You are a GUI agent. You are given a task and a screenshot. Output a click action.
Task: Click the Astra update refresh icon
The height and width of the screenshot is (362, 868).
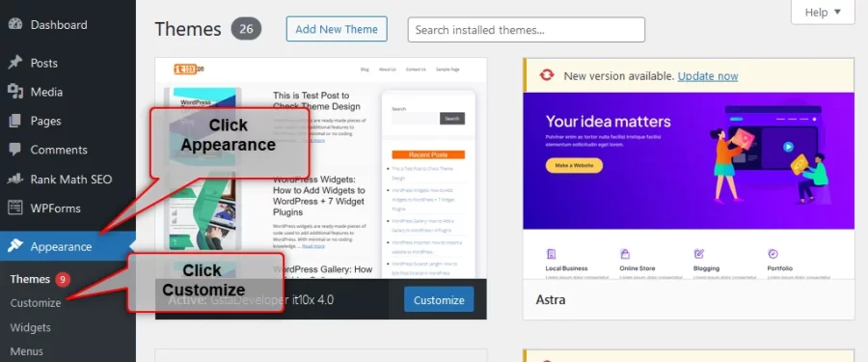click(547, 75)
